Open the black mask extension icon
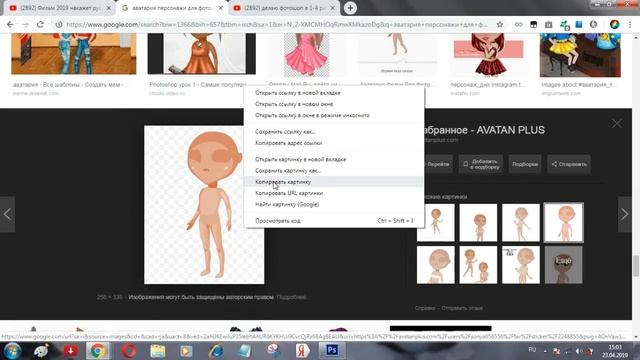 tap(533, 24)
